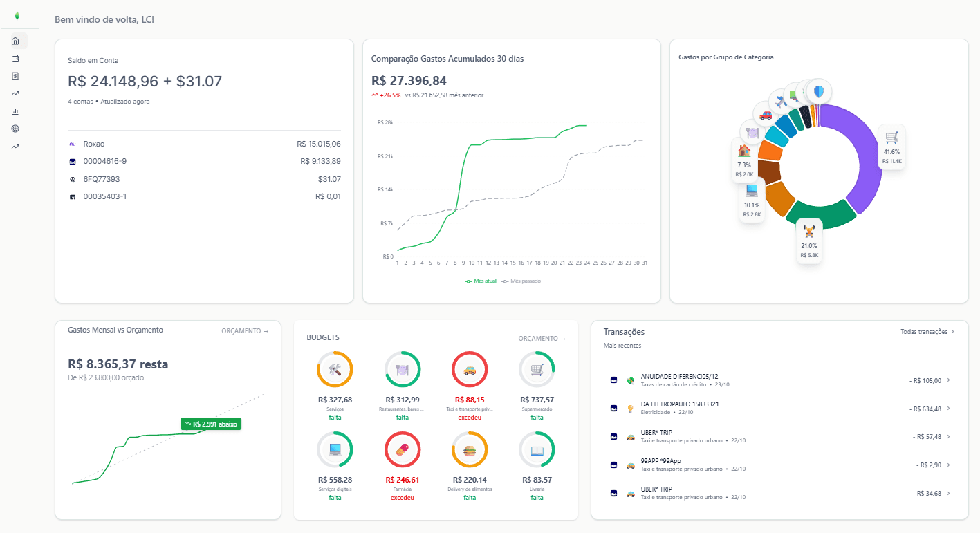Select the Farmácia pill budget icon
Viewport: 980px width, 533px height.
(402, 449)
